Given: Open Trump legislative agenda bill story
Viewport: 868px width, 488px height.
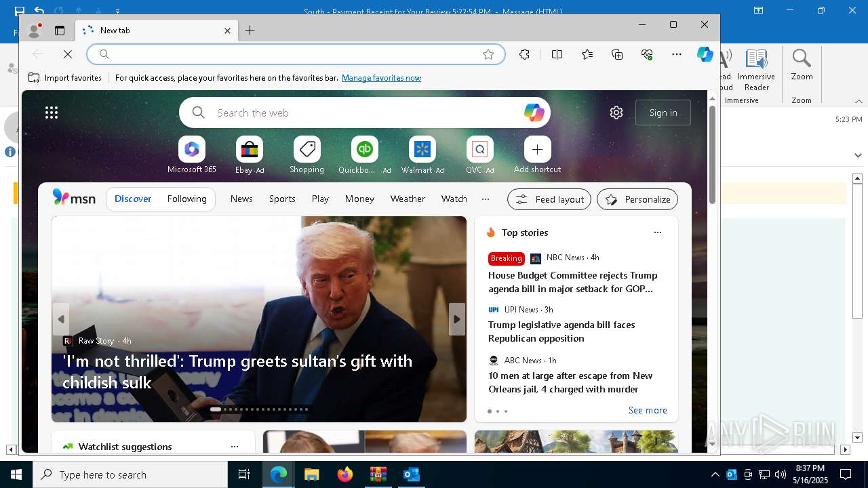Looking at the screenshot, I should 561,331.
